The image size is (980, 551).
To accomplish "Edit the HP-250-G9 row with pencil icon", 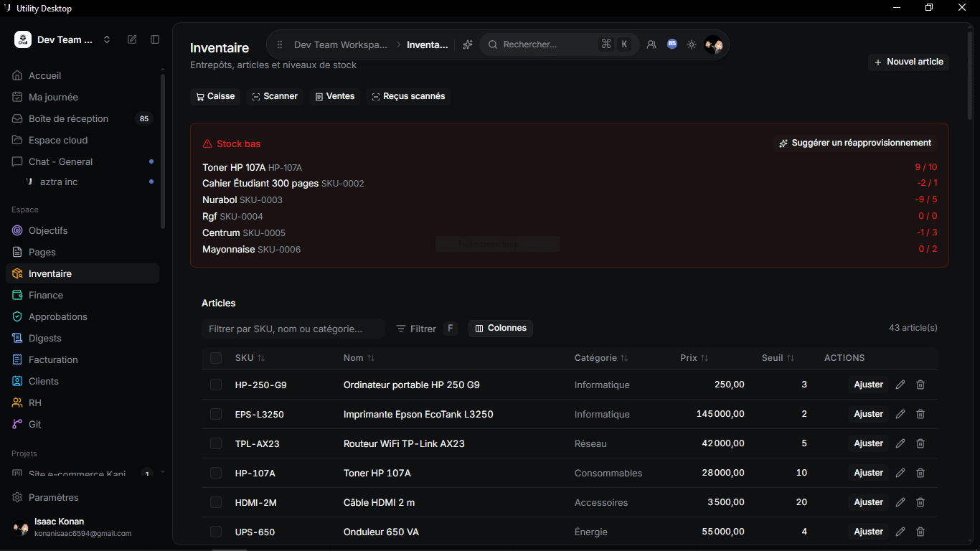I will point(900,385).
